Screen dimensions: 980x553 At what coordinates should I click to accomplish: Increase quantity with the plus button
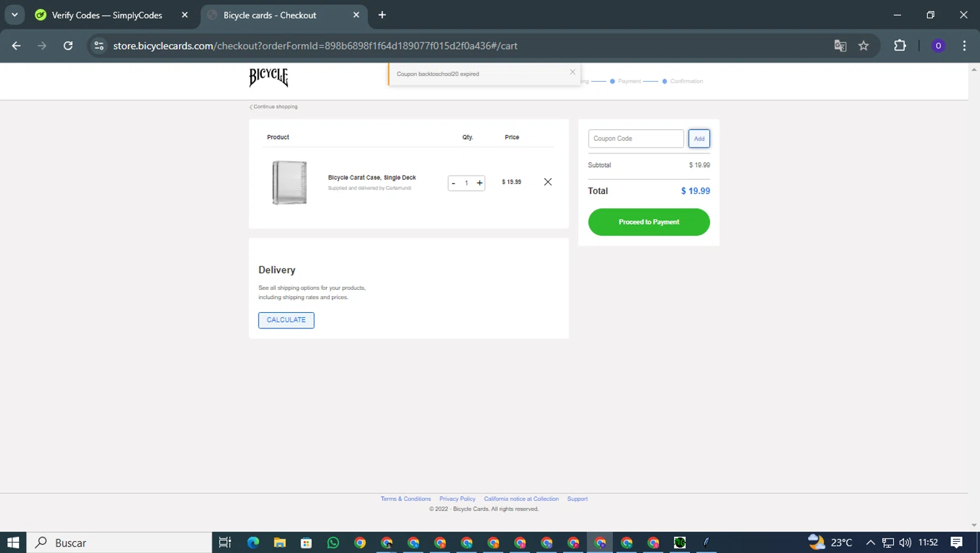click(x=480, y=183)
